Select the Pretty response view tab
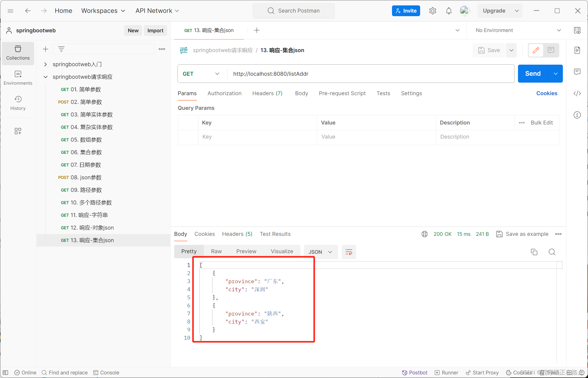The width and height of the screenshot is (588, 378). click(189, 251)
